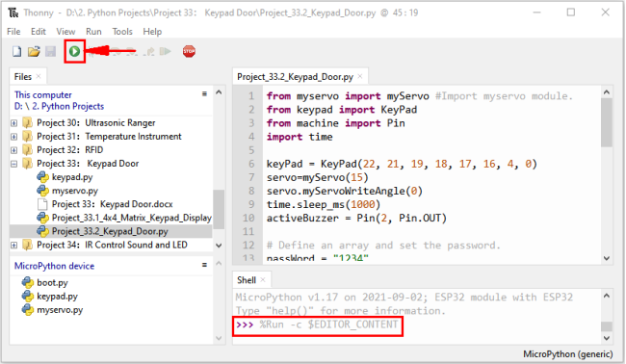Screen dimensions: 626x364
Task: Open the Help menu
Action: pyautogui.click(x=152, y=32)
